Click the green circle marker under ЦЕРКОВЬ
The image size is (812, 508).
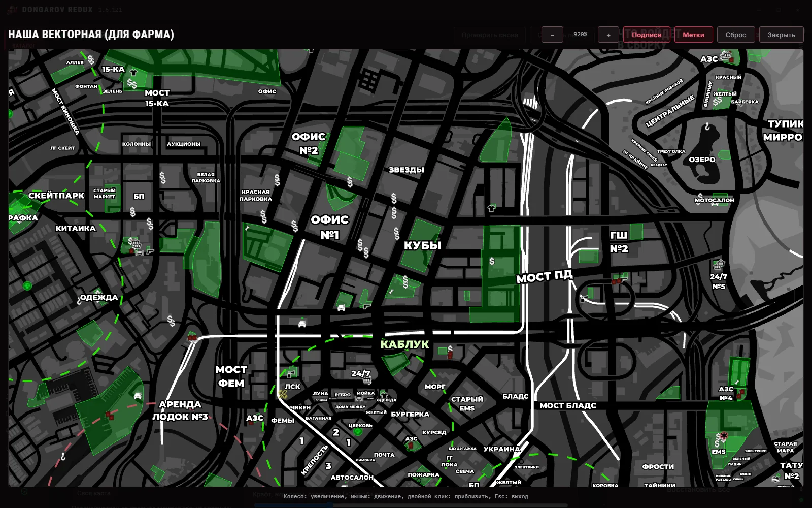pyautogui.click(x=358, y=432)
